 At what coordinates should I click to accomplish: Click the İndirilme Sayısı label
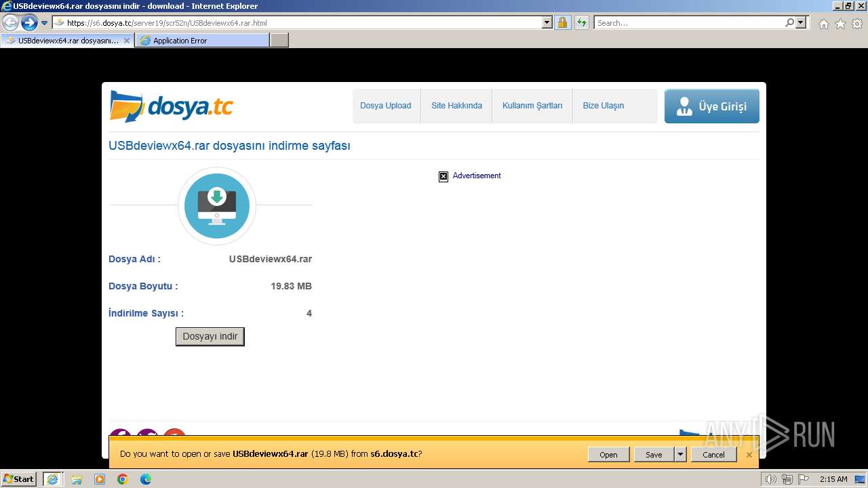click(146, 313)
